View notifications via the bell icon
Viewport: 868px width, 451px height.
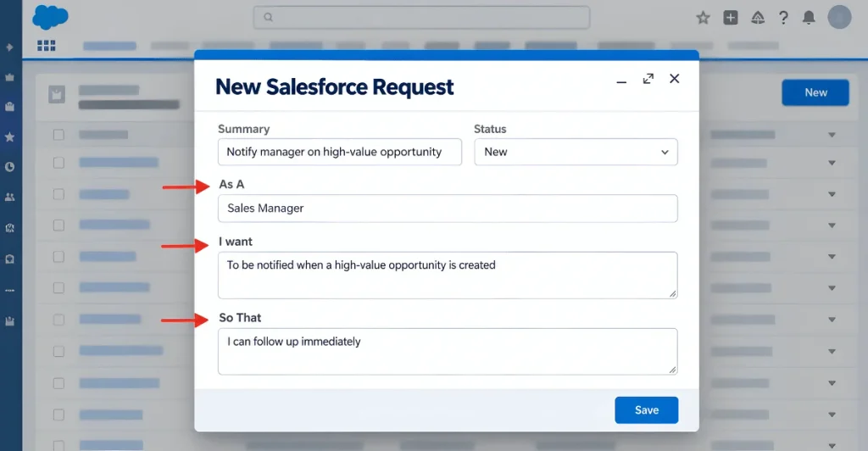(x=809, y=18)
